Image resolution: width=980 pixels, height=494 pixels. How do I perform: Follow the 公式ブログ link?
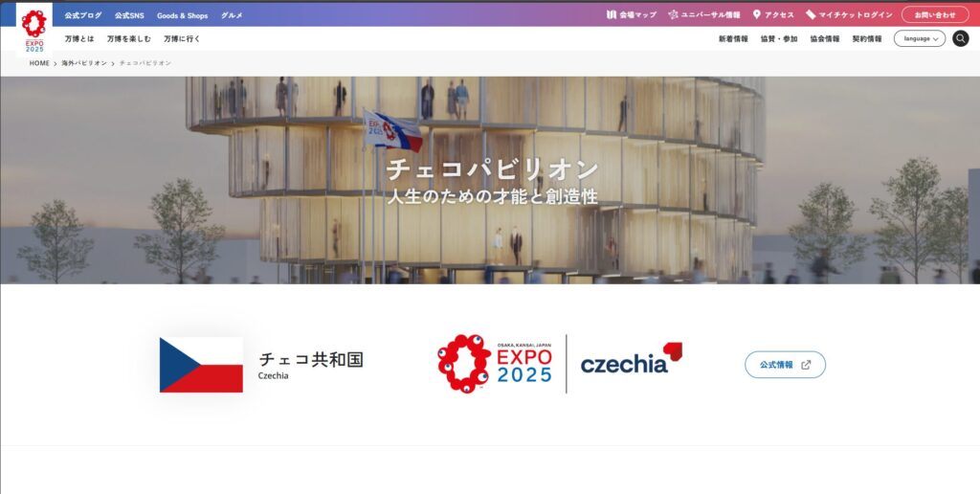pos(83,15)
